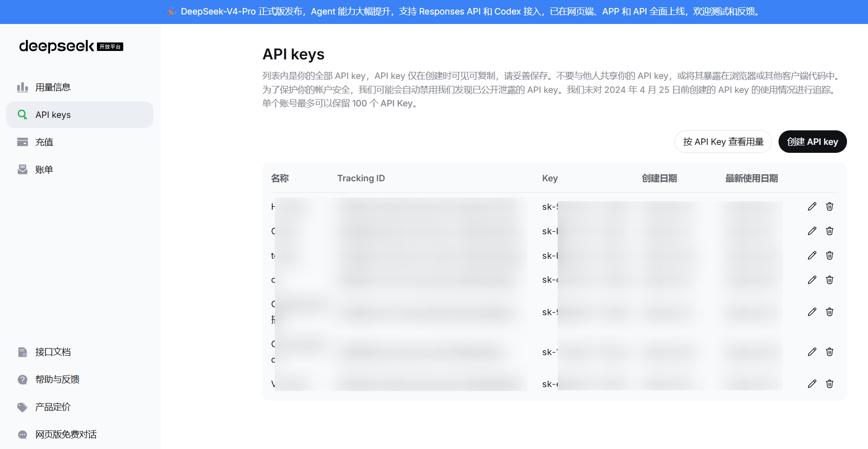The image size is (868, 449).
Task: Click the API keys page heading
Action: tap(293, 54)
